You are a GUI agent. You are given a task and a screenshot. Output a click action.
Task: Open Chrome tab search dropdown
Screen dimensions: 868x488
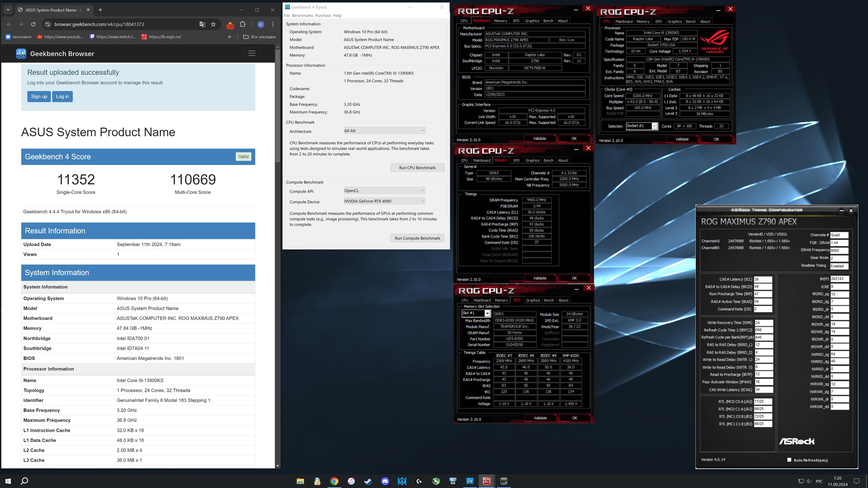coord(8,10)
